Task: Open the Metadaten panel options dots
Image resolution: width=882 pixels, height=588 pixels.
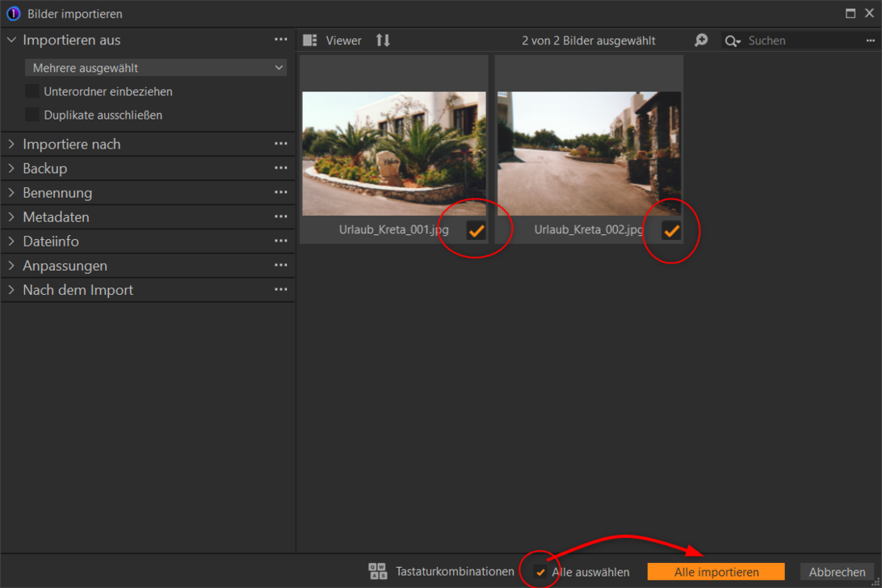Action: click(x=280, y=216)
